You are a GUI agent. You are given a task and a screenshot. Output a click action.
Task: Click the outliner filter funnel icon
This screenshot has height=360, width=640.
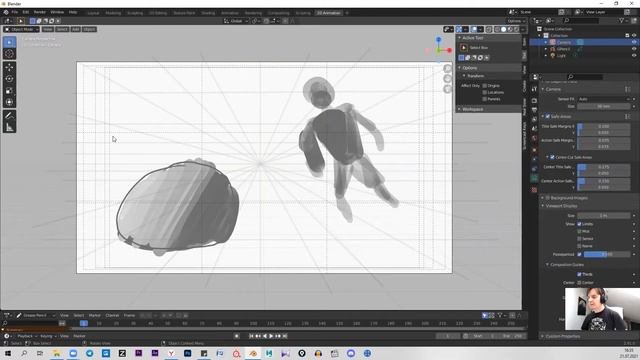pos(622,20)
